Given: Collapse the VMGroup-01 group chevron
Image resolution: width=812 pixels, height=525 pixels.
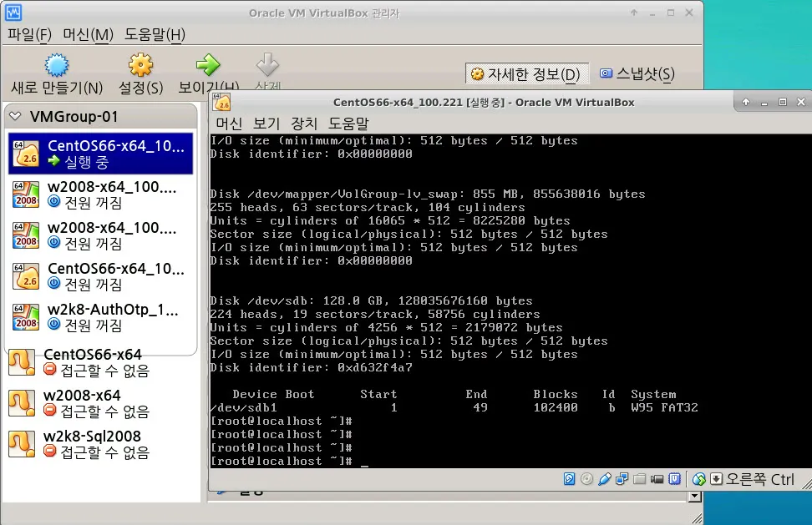Looking at the screenshot, I should click(x=16, y=116).
